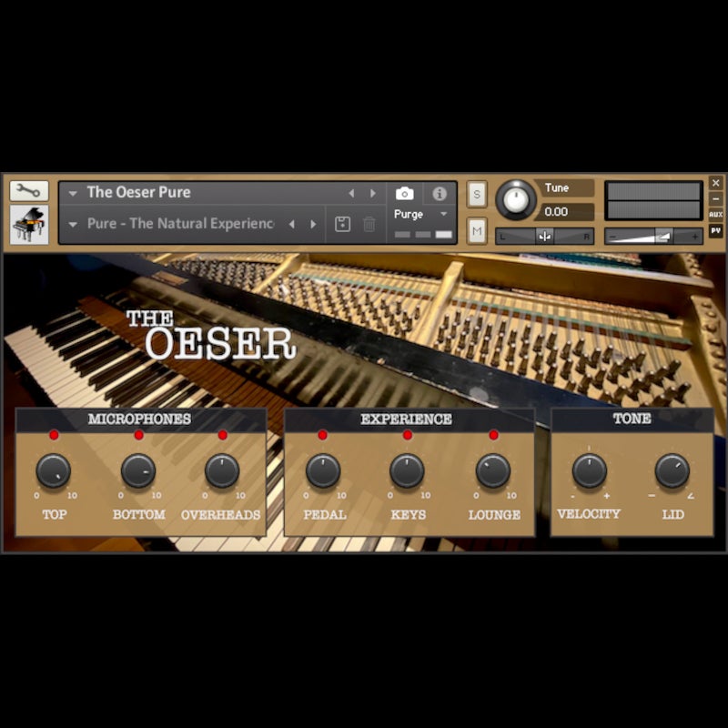
Task: Increase volume with the plus icon
Action: click(x=694, y=237)
